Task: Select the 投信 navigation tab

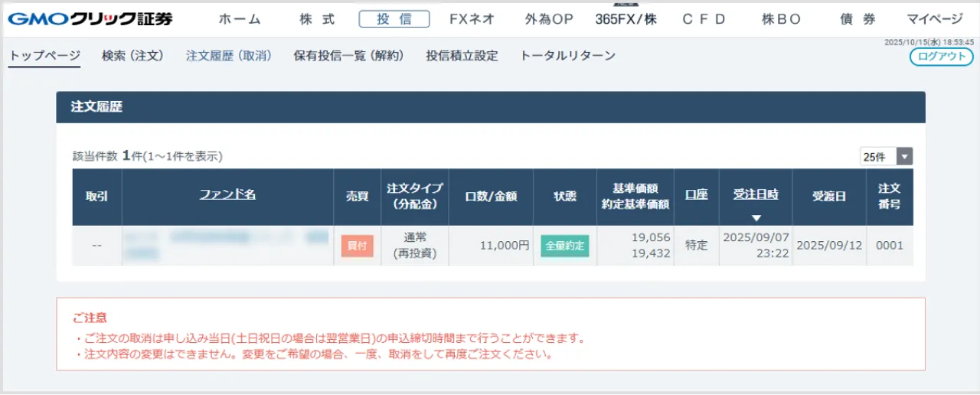Action: point(394,19)
